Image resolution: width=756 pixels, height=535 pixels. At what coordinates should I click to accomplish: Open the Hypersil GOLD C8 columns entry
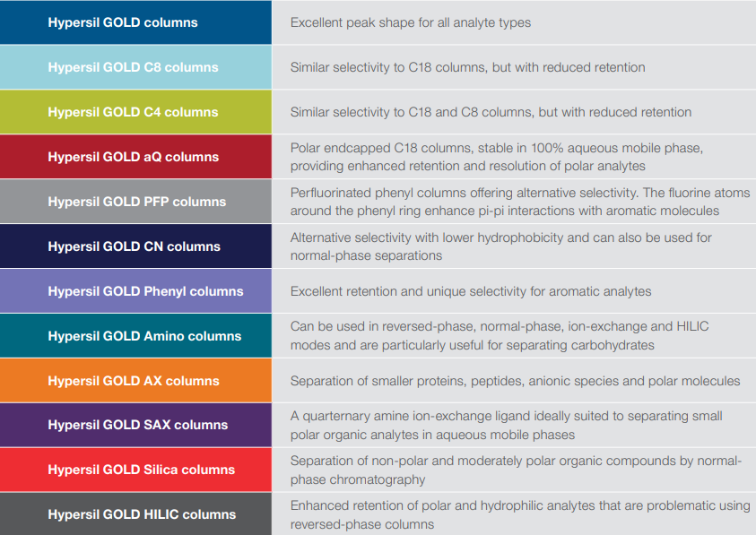coord(133,67)
